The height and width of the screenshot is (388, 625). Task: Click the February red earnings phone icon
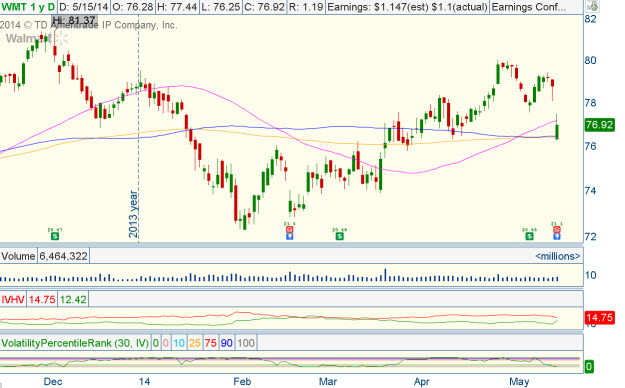(289, 229)
